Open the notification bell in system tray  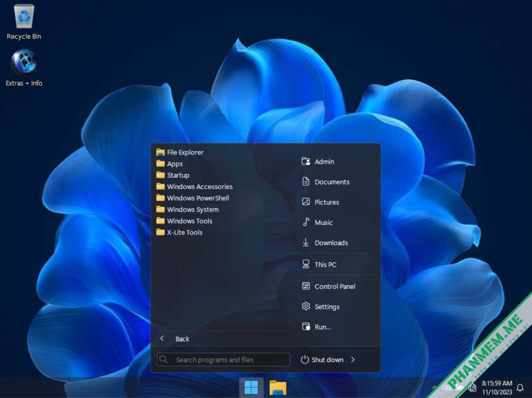point(520,387)
